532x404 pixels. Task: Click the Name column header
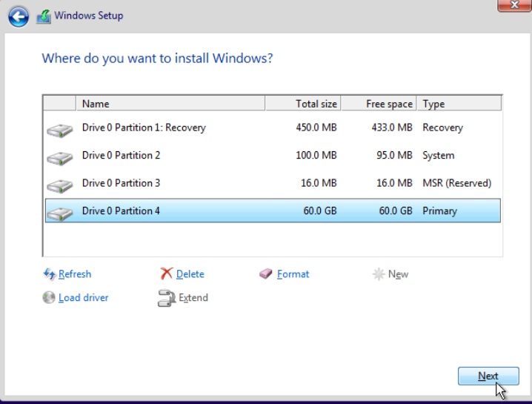[x=170, y=104]
